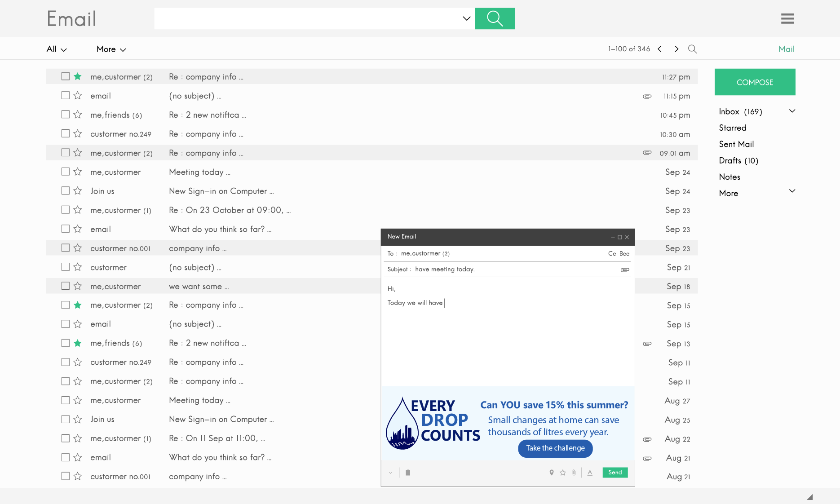This screenshot has height=504, width=840.
Task: Select the 10:45 pm me,friends email checkbox
Action: [x=66, y=115]
